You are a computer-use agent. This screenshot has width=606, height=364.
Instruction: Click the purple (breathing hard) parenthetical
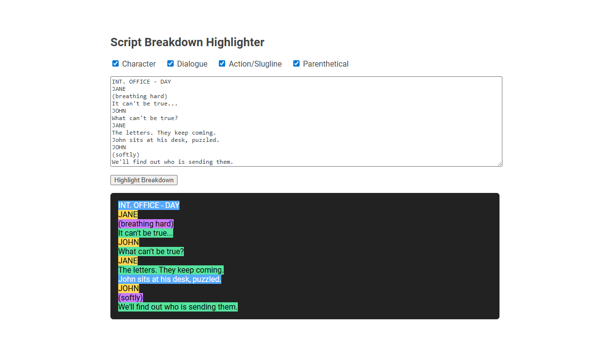(146, 224)
